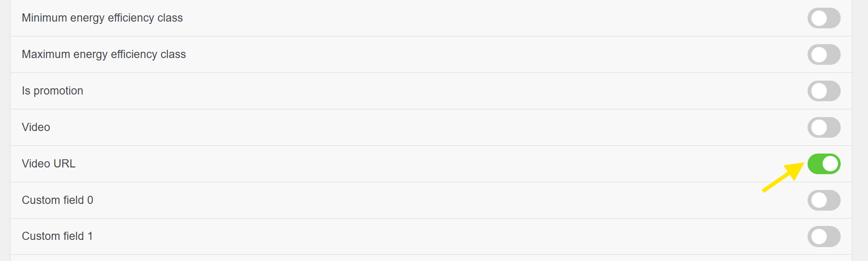Select the Video URL label text

coord(48,164)
